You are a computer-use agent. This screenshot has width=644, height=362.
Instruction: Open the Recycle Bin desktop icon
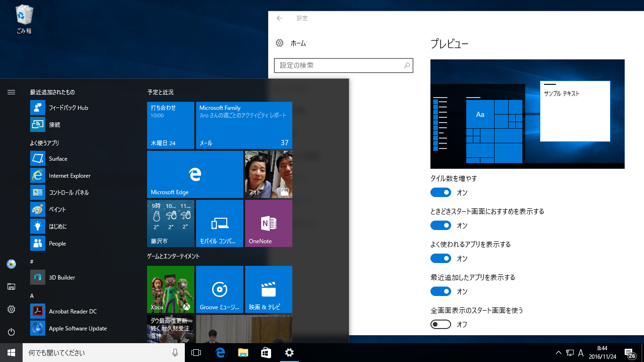point(24,20)
